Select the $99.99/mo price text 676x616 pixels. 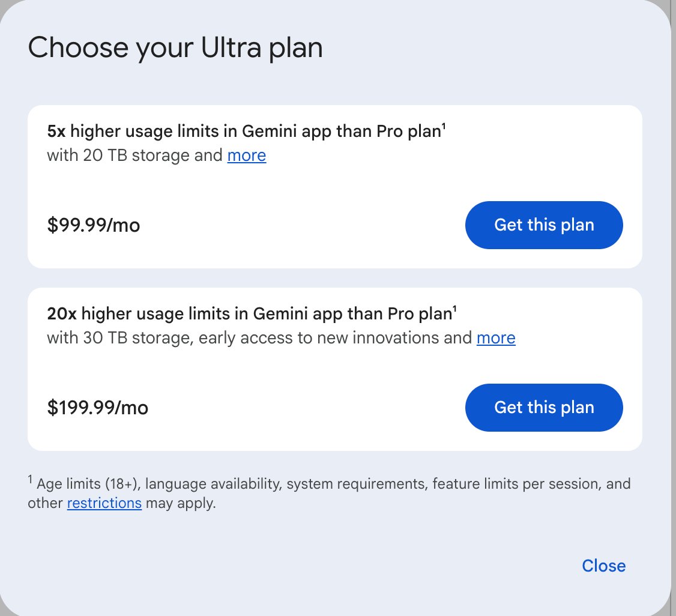pos(94,225)
